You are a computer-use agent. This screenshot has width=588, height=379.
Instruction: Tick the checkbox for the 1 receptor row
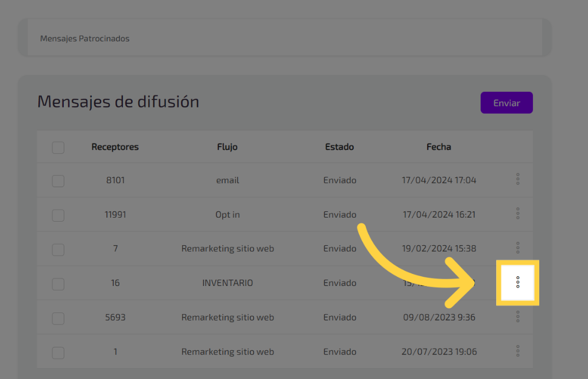click(58, 353)
